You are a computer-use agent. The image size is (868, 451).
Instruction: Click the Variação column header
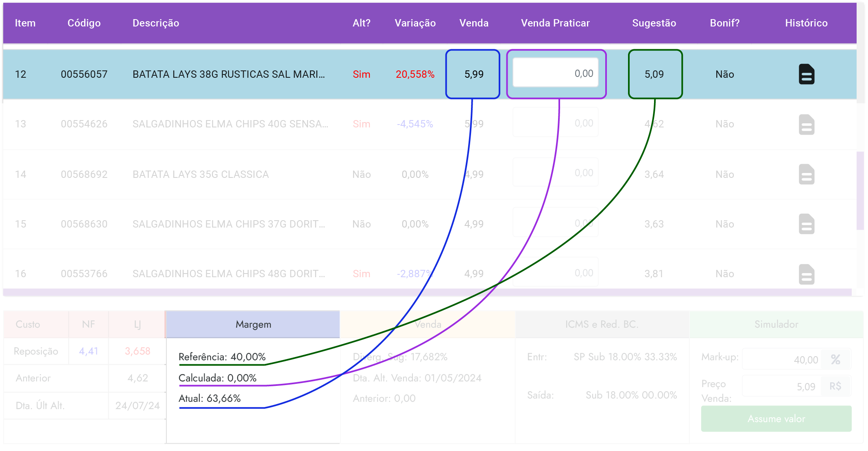[415, 23]
